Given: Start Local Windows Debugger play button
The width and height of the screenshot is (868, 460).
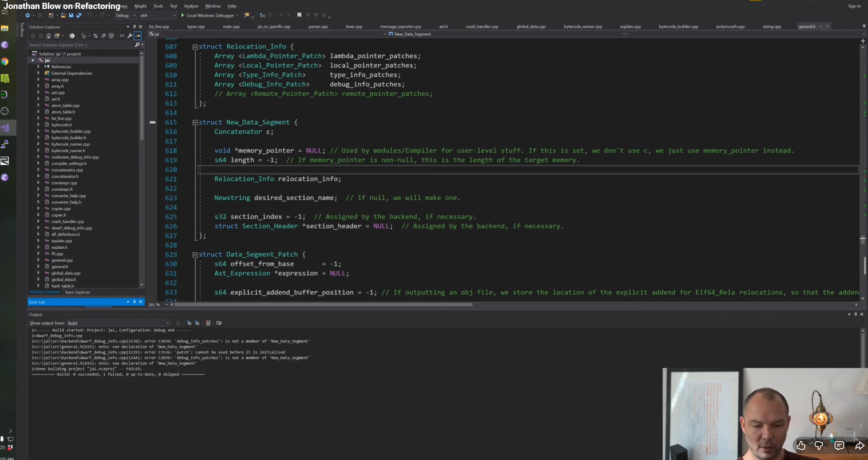Looking at the screenshot, I should click(183, 15).
